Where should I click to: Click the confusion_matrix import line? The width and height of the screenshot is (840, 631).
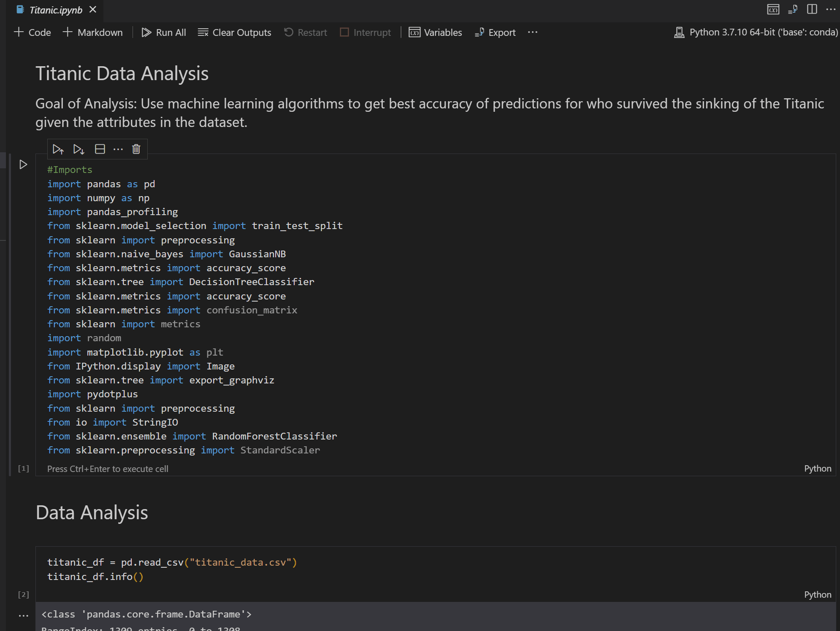[x=172, y=310]
